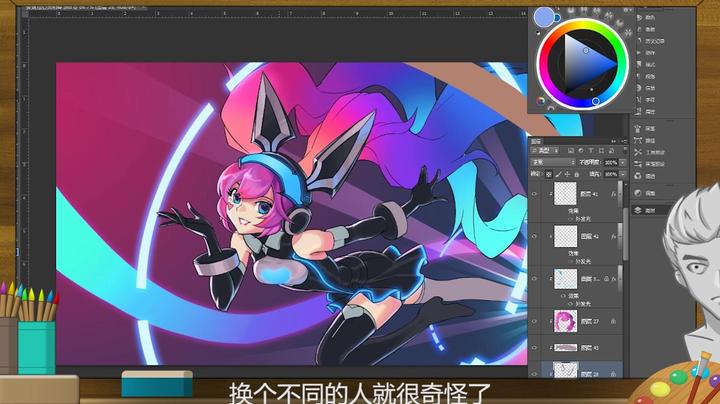Toggle 外发光 effect eye under 图层 42
Viewport: 720px width, 404px height.
(x=571, y=262)
